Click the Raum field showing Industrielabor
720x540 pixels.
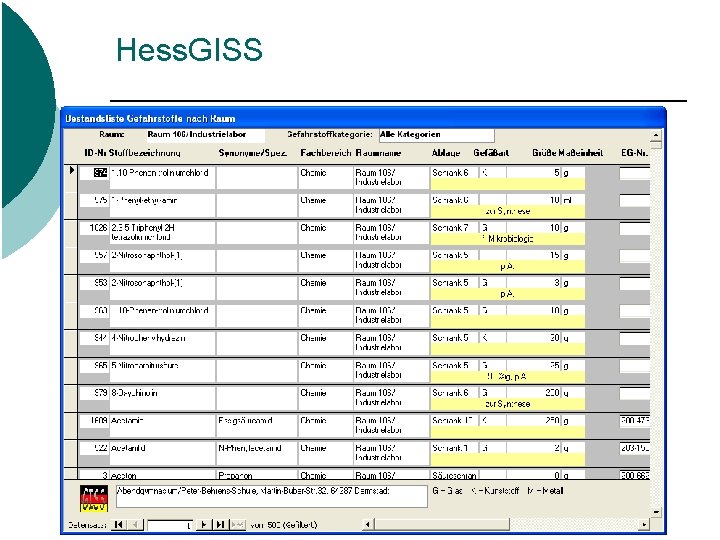205,135
